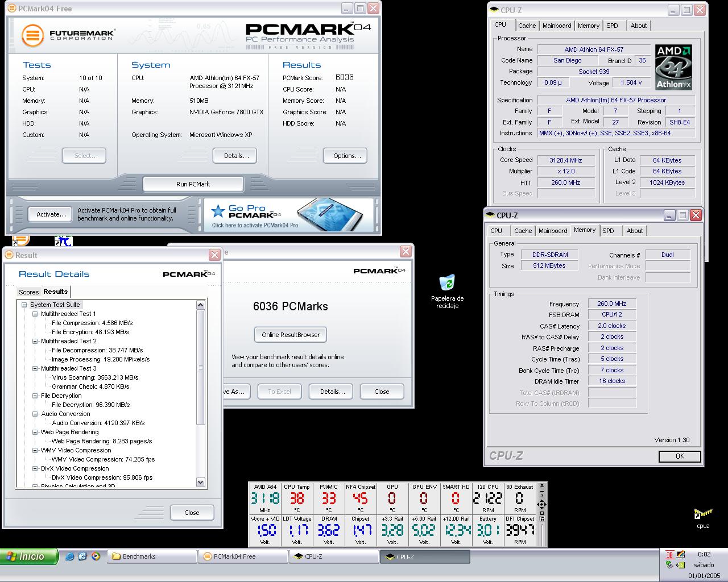Open the About tab in lower CPU-Z window

pos(635,231)
